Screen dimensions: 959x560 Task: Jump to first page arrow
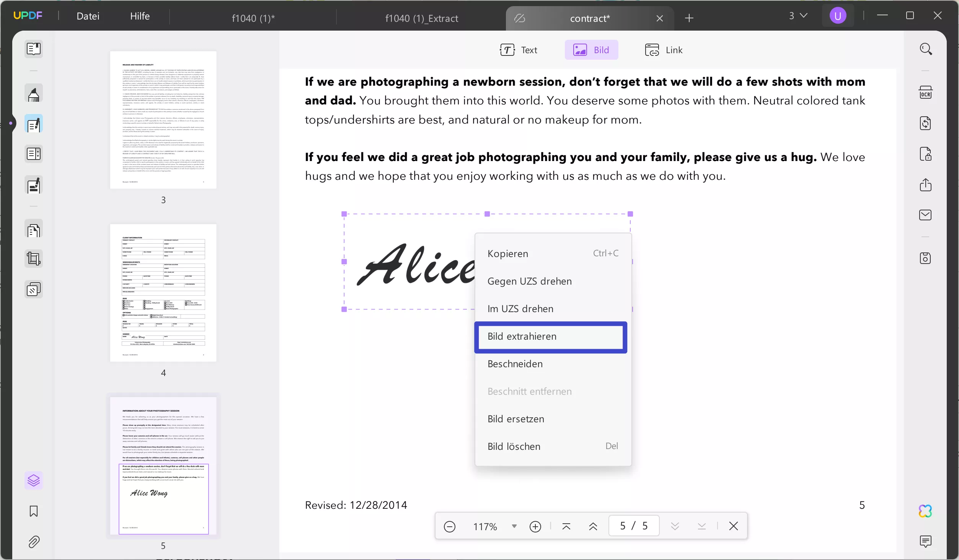point(566,526)
